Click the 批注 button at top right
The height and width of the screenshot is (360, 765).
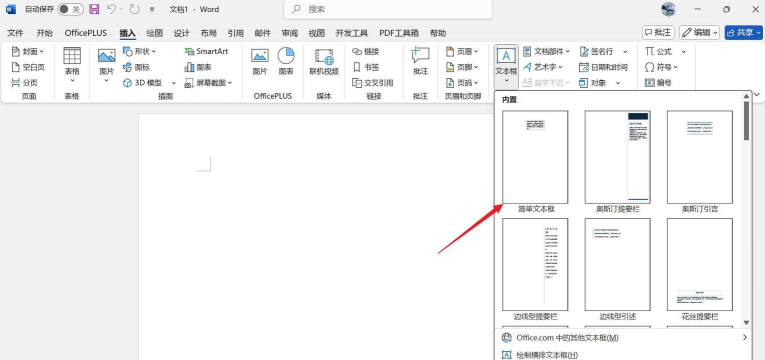(659, 33)
